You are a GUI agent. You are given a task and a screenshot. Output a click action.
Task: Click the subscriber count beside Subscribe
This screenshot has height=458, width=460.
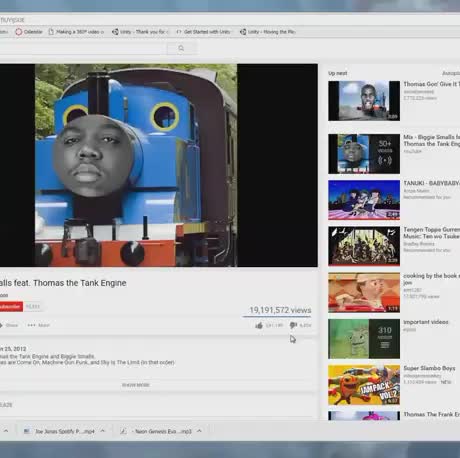pyautogui.click(x=33, y=307)
